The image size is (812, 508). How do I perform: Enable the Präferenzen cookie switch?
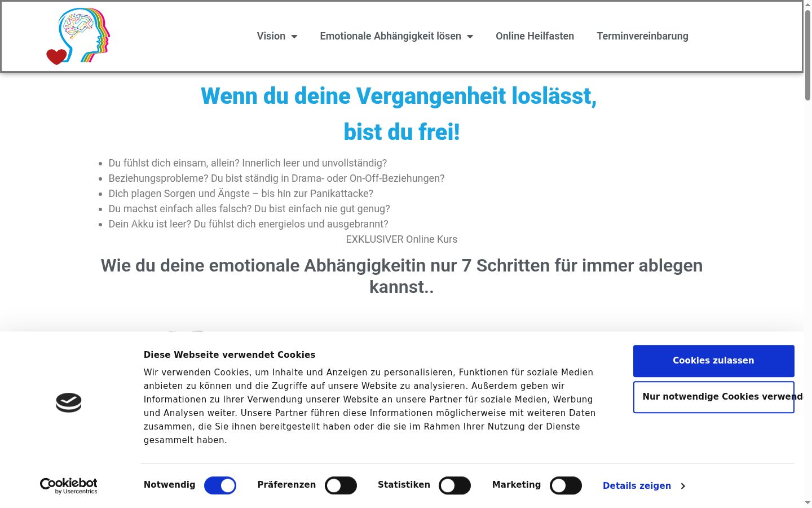(341, 485)
